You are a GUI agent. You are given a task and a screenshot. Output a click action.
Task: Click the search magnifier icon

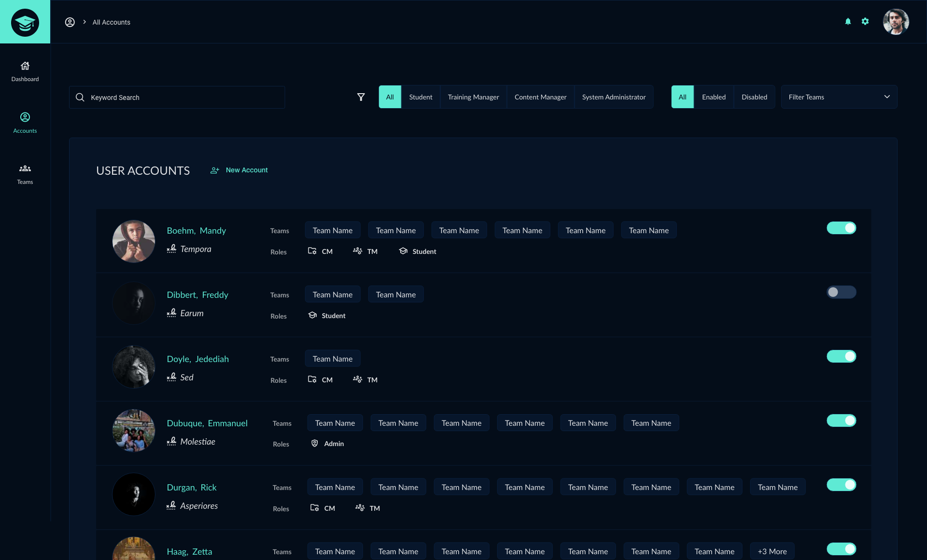(80, 98)
